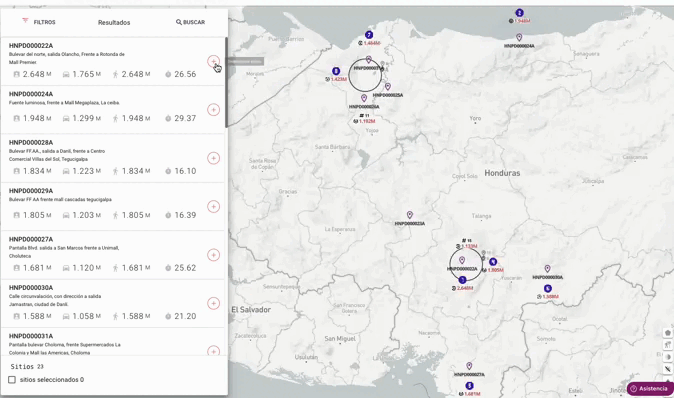The height and width of the screenshot is (398, 674).
Task: Add site HNPD000030A with plus icon
Action: (213, 303)
